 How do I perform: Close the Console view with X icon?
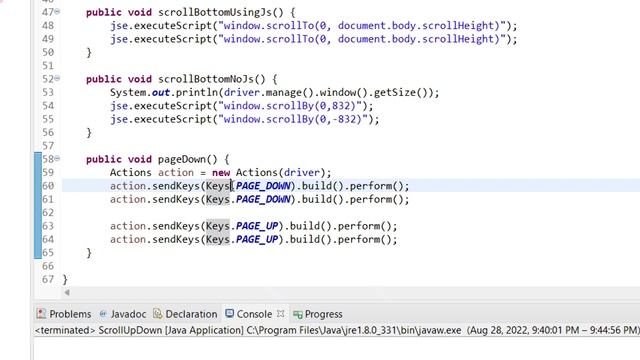click(280, 313)
